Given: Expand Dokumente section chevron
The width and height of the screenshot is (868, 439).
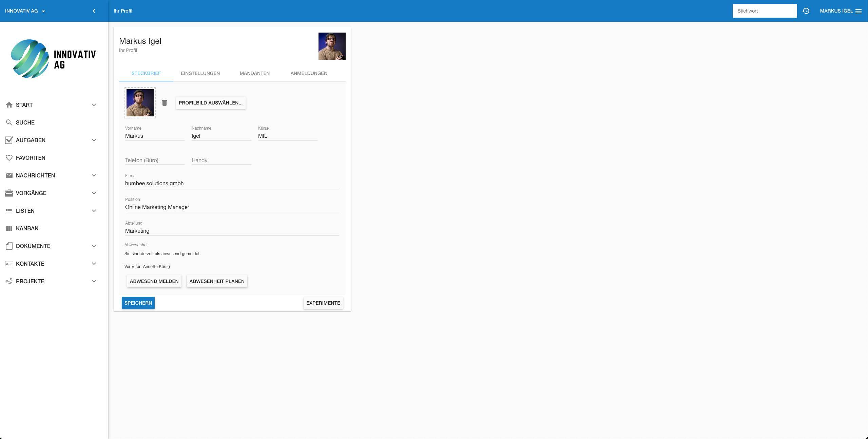Looking at the screenshot, I should point(94,246).
